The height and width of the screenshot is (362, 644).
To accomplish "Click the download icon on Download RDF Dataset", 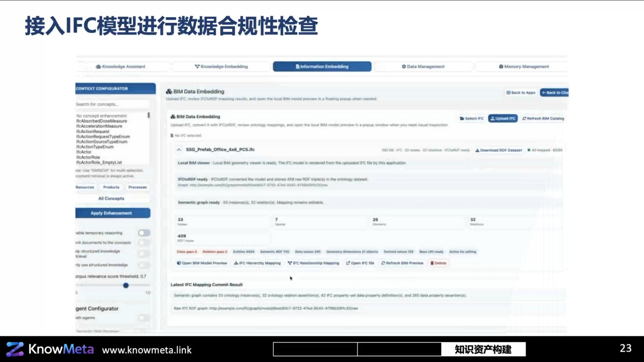I will [x=477, y=150].
